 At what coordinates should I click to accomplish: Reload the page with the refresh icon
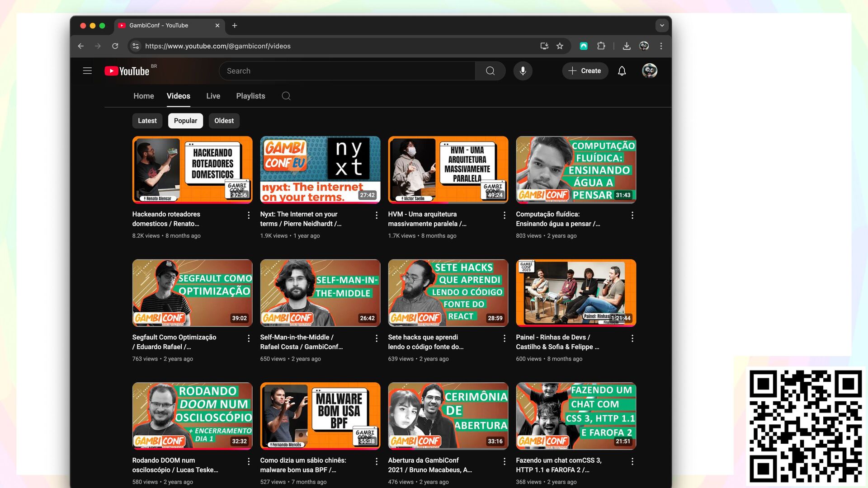[115, 46]
